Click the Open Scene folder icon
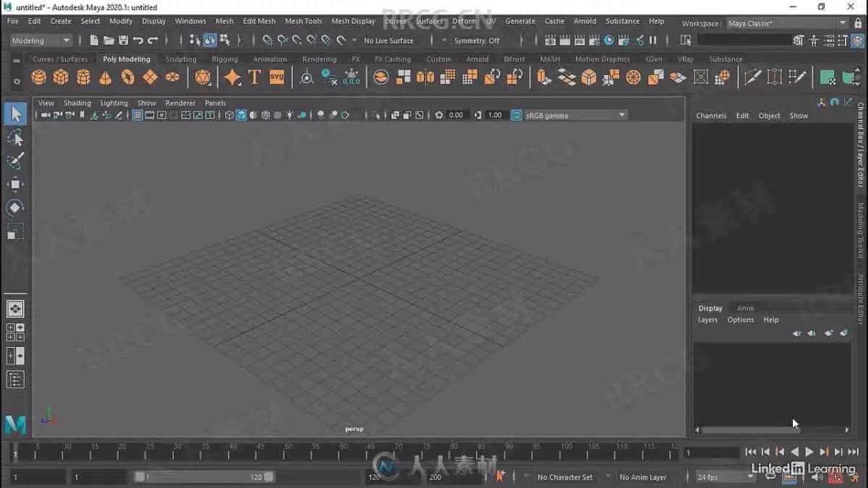The image size is (868, 488). [x=109, y=40]
